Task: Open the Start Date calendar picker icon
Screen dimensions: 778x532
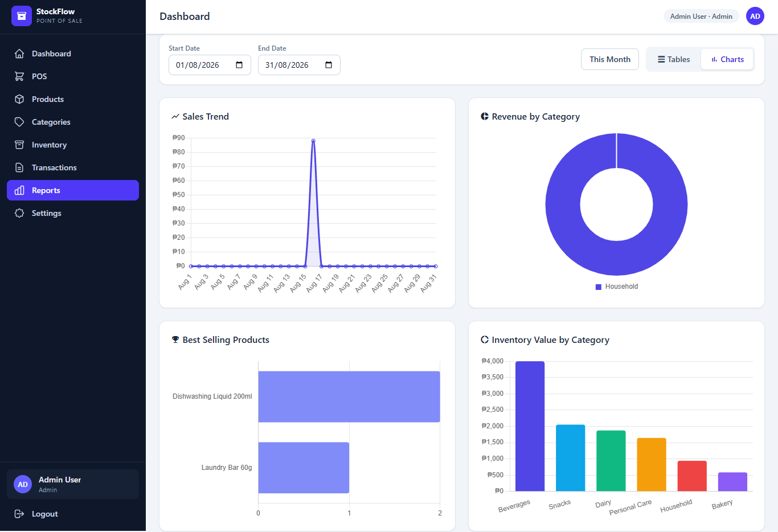Action: 239,65
